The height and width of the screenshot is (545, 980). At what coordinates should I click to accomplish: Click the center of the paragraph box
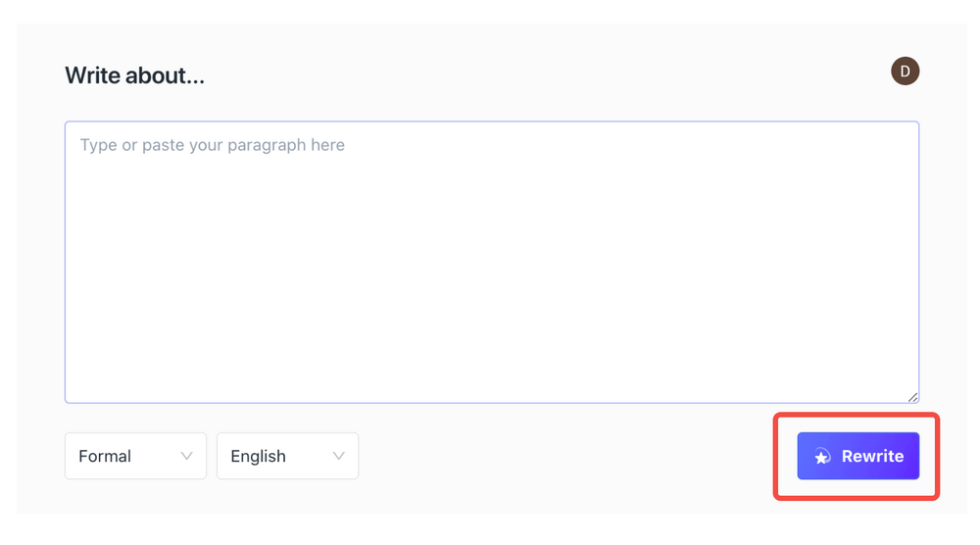click(x=492, y=262)
